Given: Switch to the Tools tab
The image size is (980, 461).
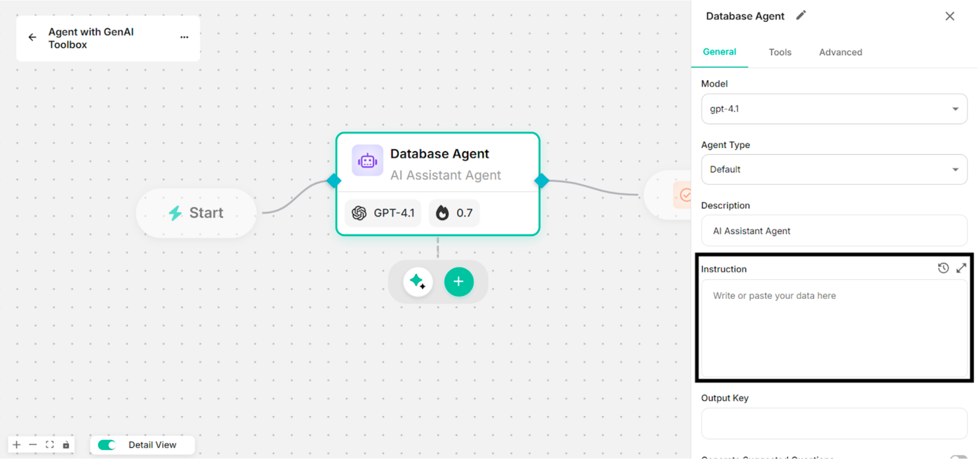Looking at the screenshot, I should click(780, 52).
